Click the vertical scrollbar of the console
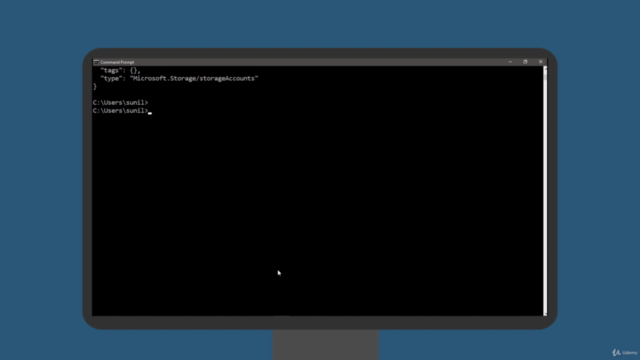Screen dimensions: 640x360 [x=545, y=191]
